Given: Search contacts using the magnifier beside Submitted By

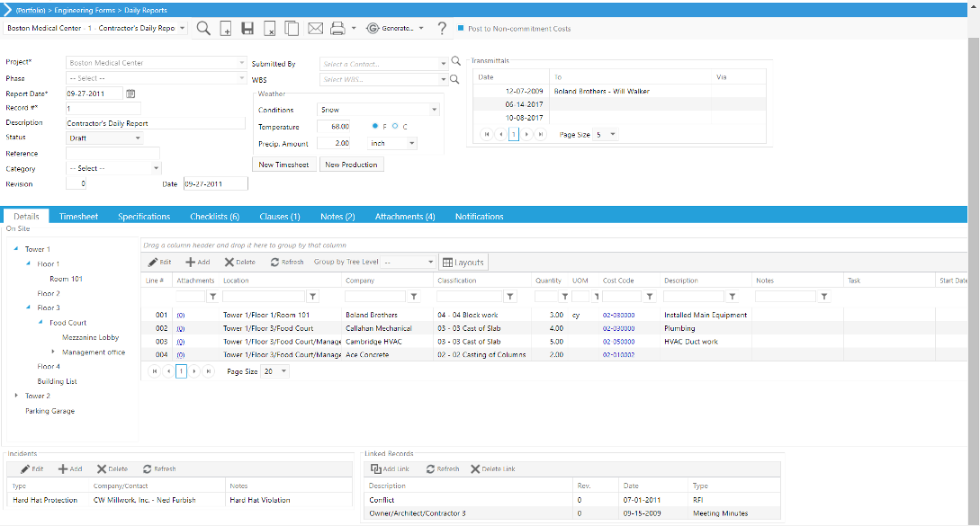Looking at the screenshot, I should click(456, 61).
